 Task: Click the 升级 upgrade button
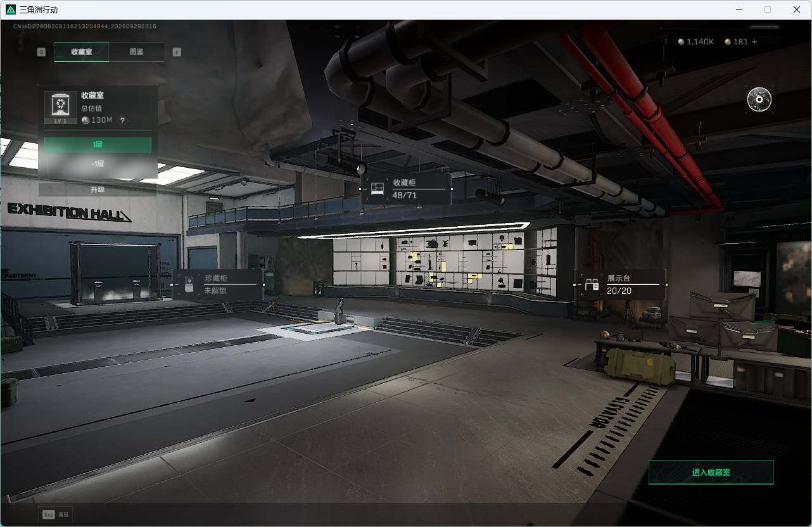tap(98, 189)
